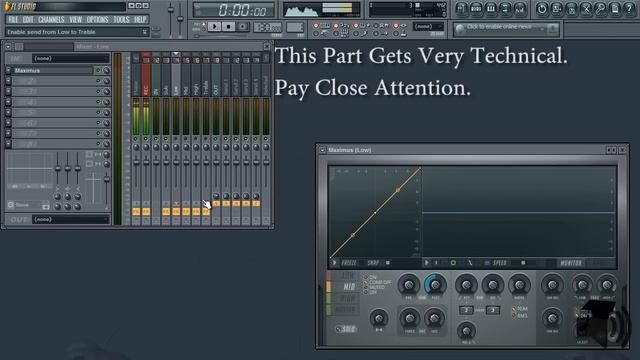The image size is (640, 360).
Task: Open the OPTIONS menu
Action: tap(98, 20)
